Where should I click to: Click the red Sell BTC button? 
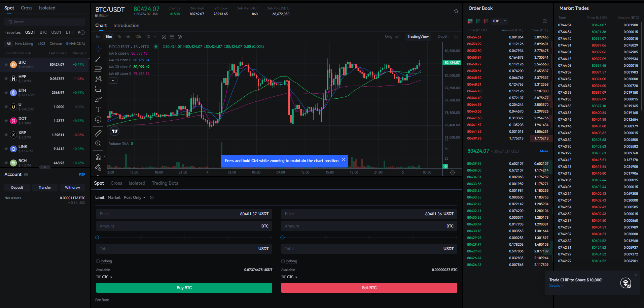pos(369,288)
